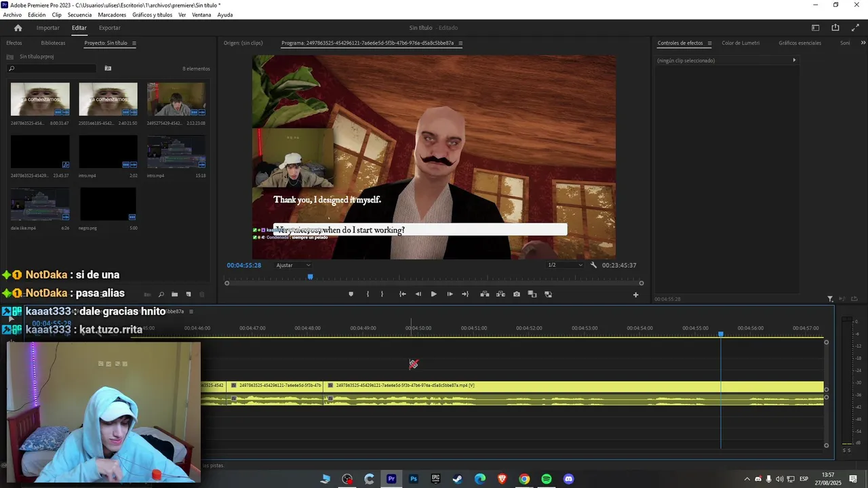
Task: Play the program monitor sequence
Action: tap(434, 294)
